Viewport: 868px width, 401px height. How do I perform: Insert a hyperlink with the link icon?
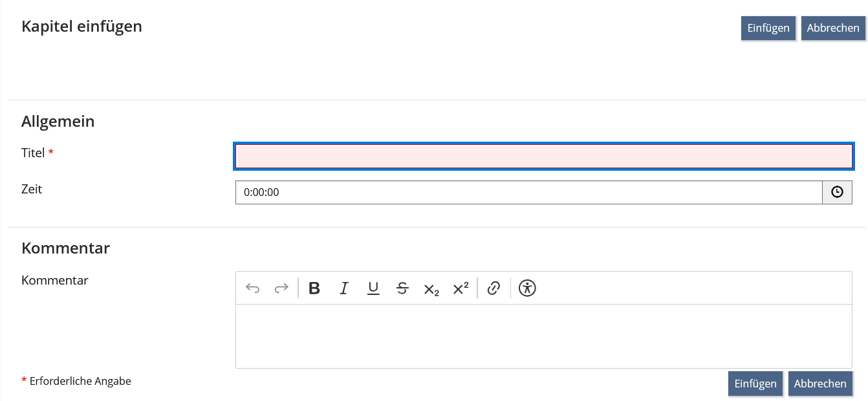point(494,288)
